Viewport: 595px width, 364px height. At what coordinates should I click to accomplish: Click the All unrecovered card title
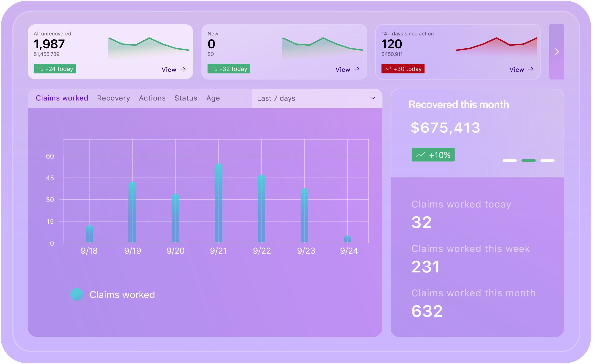click(52, 34)
